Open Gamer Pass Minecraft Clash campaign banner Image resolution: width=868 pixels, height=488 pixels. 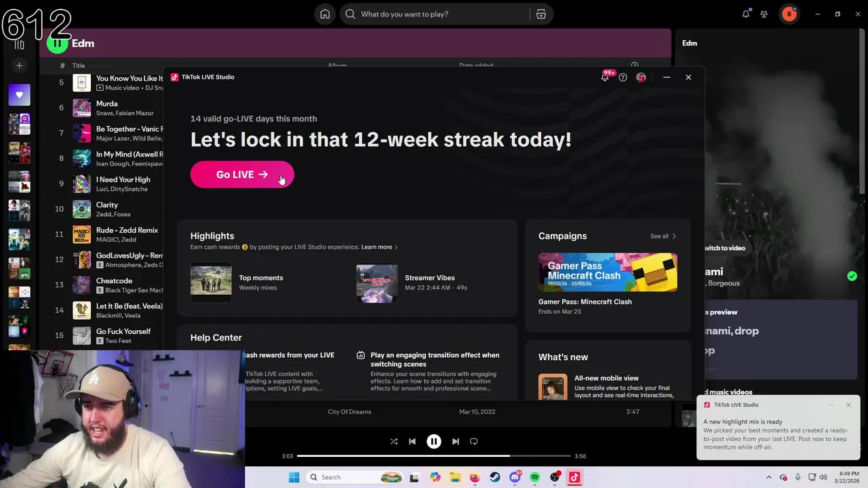608,272
